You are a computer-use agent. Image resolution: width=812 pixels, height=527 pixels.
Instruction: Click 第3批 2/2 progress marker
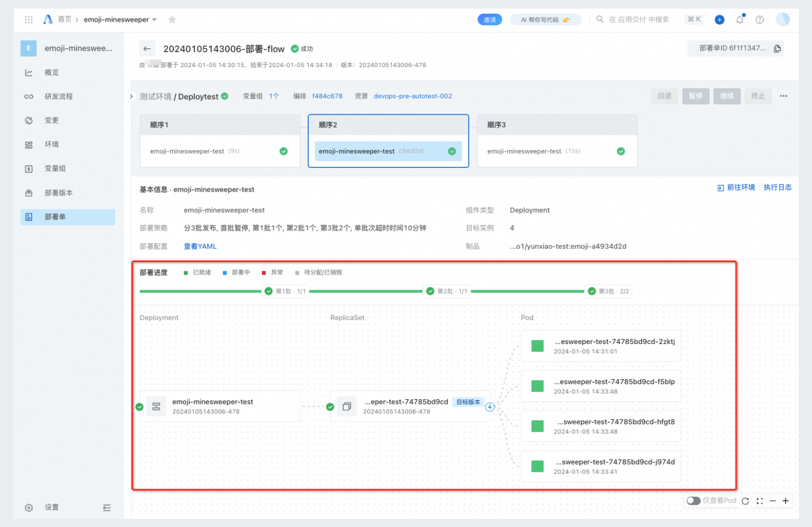609,291
